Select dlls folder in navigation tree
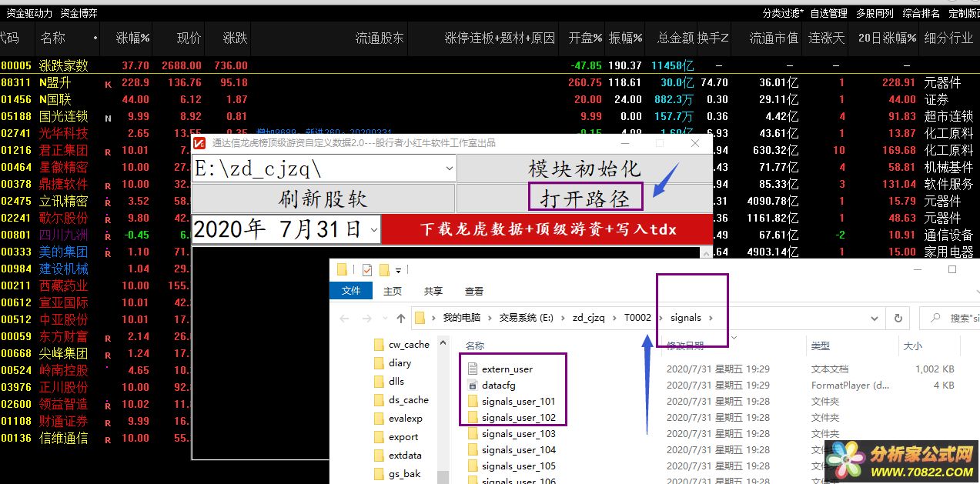The image size is (980, 484). (396, 382)
